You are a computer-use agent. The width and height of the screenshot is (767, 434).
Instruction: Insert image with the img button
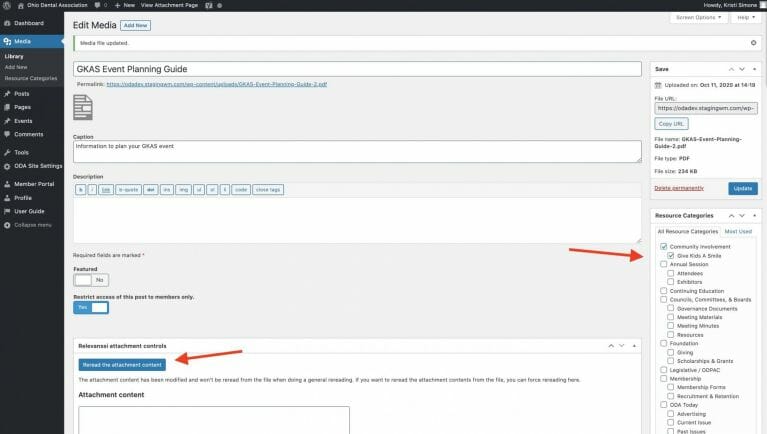click(x=183, y=190)
